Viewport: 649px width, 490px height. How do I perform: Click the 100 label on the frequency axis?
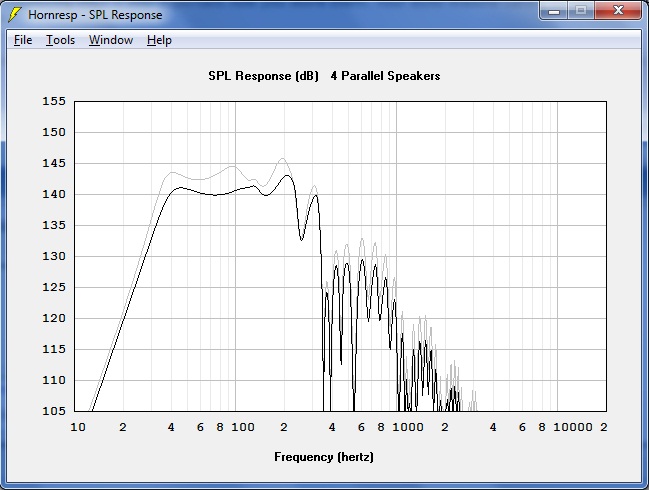pyautogui.click(x=243, y=427)
